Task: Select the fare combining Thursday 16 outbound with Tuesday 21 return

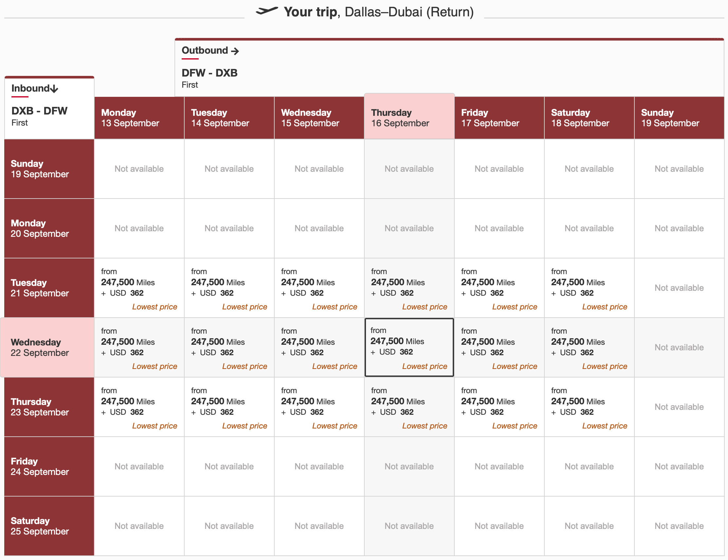Action: [409, 288]
